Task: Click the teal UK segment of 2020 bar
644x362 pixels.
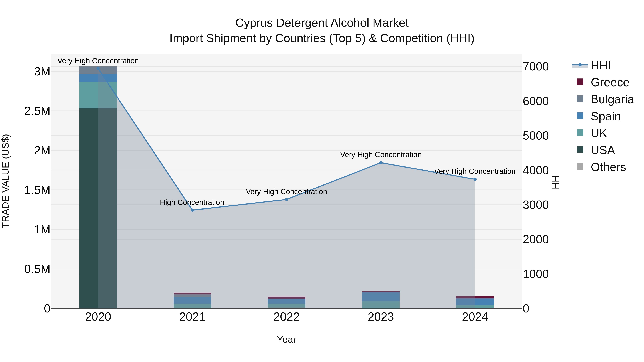Action: 98,95
